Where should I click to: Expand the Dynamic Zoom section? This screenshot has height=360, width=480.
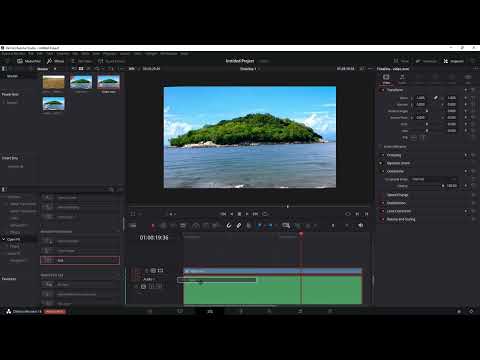click(x=398, y=163)
